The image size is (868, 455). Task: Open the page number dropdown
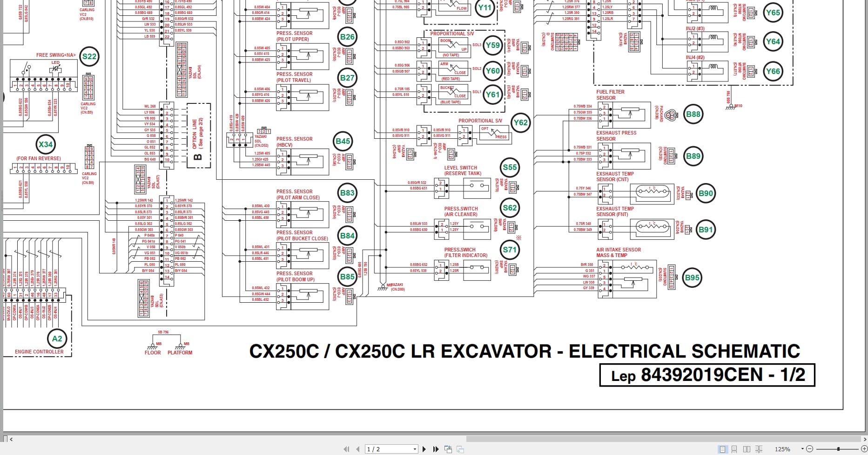pyautogui.click(x=415, y=449)
